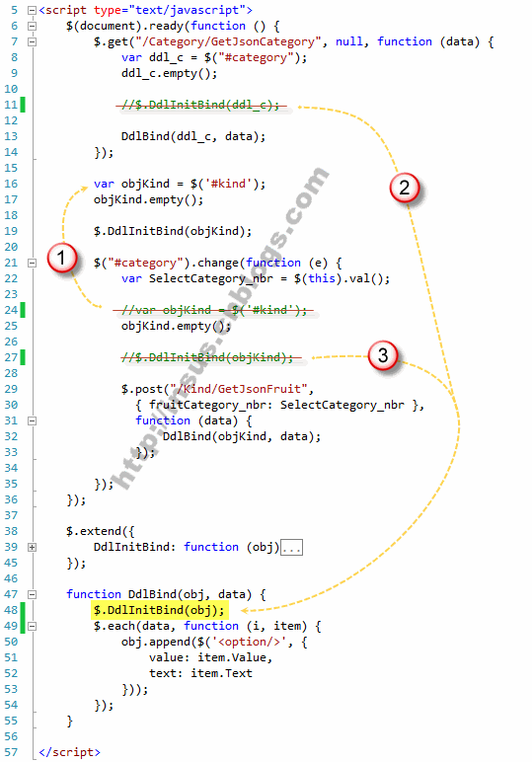The image size is (532, 762).
Task: Click the red circle annotation numbered 2
Action: tap(405, 188)
